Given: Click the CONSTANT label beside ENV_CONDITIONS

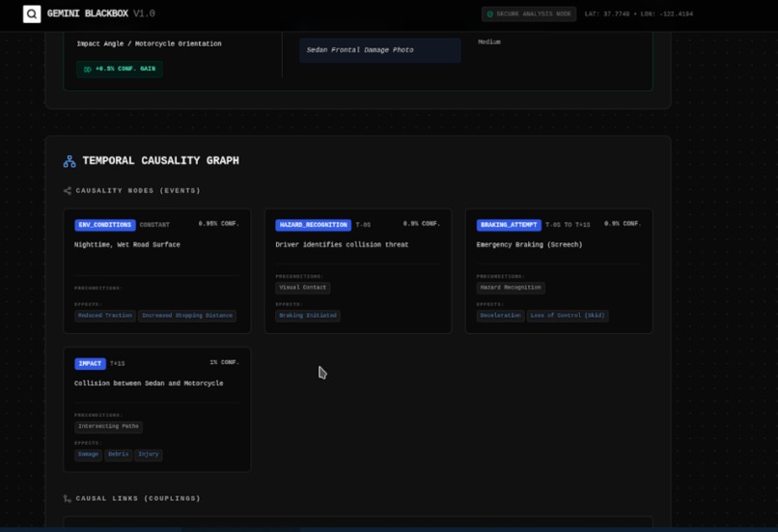Looking at the screenshot, I should [154, 225].
